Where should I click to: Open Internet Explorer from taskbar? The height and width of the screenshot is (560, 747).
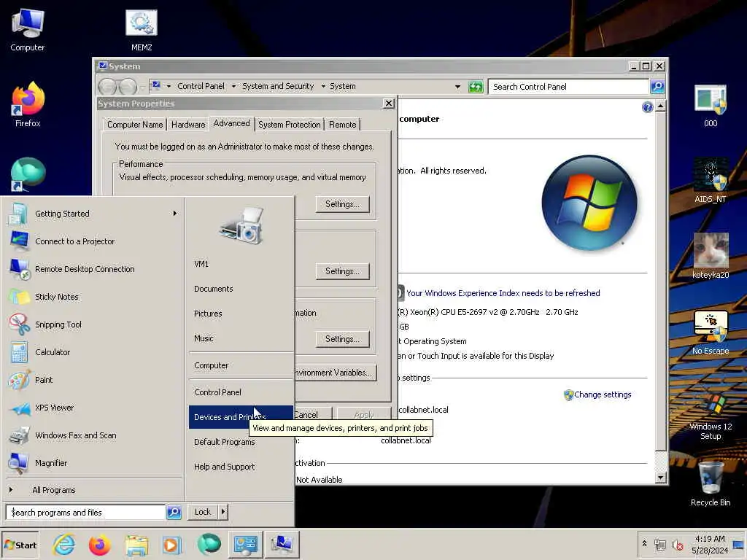pyautogui.click(x=64, y=545)
